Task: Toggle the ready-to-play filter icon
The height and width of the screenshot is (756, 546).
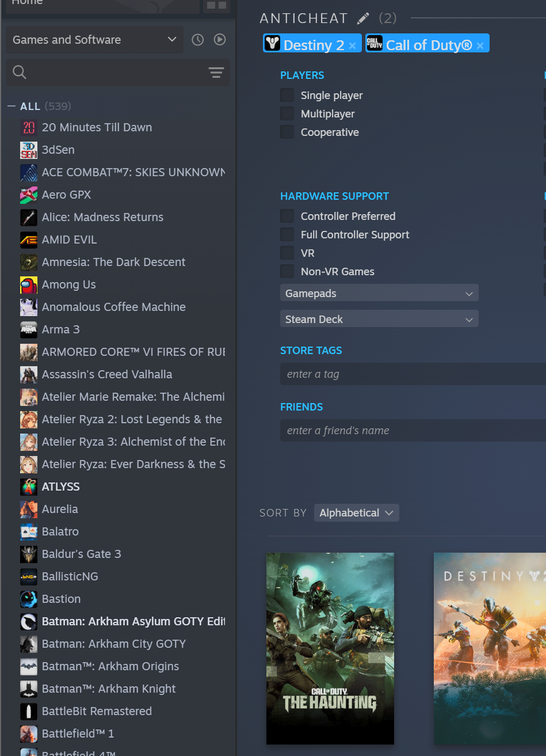Action: (x=220, y=40)
